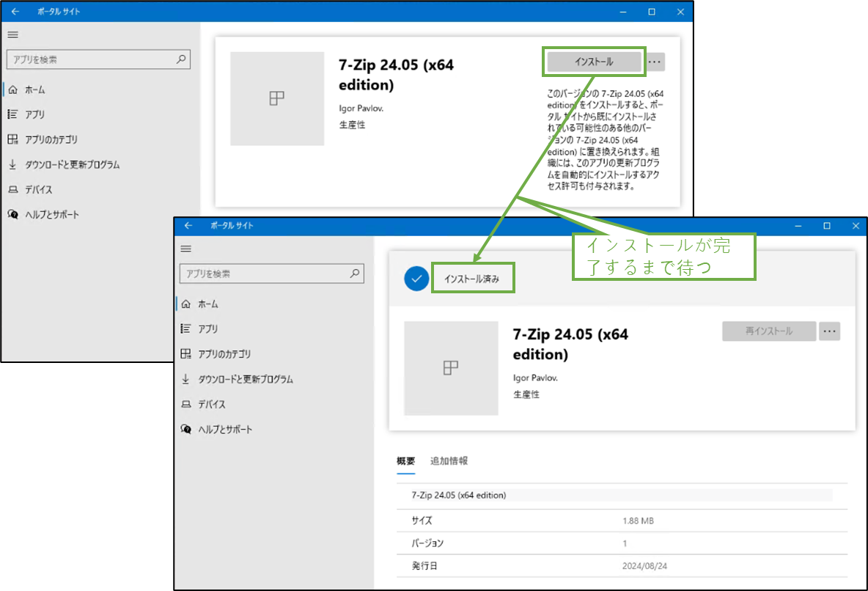Focus アプリを検索 field in front window

272,274
